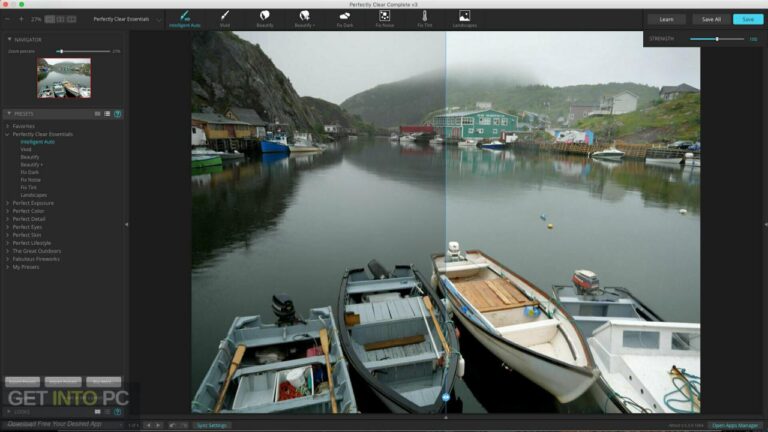Expand the Fabulous Fireworks group

[8, 259]
